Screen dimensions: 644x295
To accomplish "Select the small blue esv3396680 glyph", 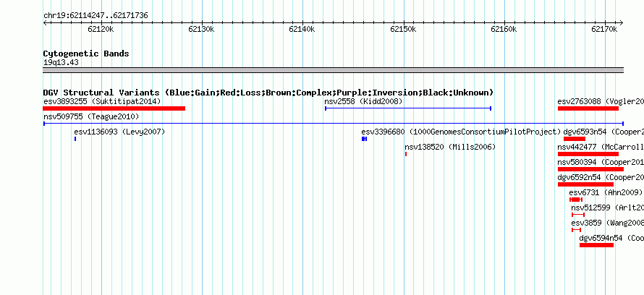I will click(x=364, y=139).
